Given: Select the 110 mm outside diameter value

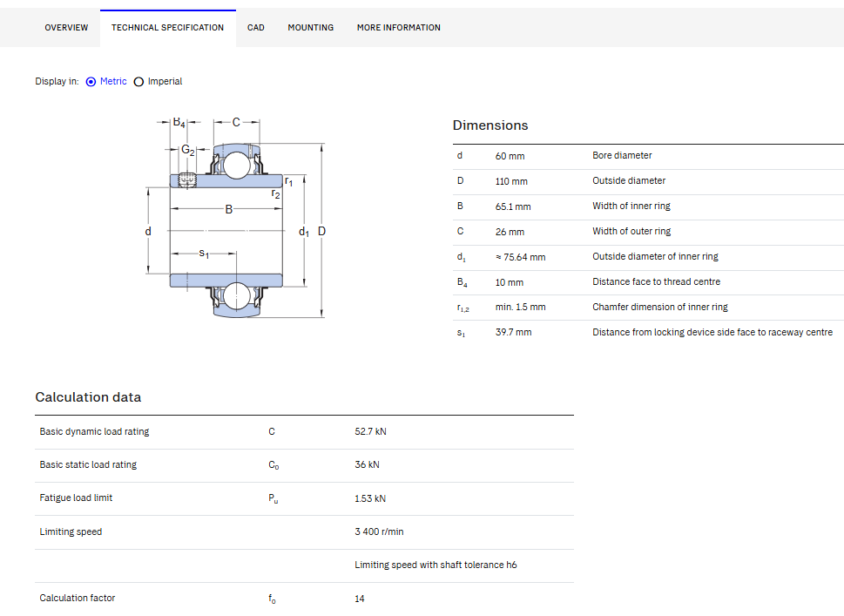Looking at the screenshot, I should (511, 181).
